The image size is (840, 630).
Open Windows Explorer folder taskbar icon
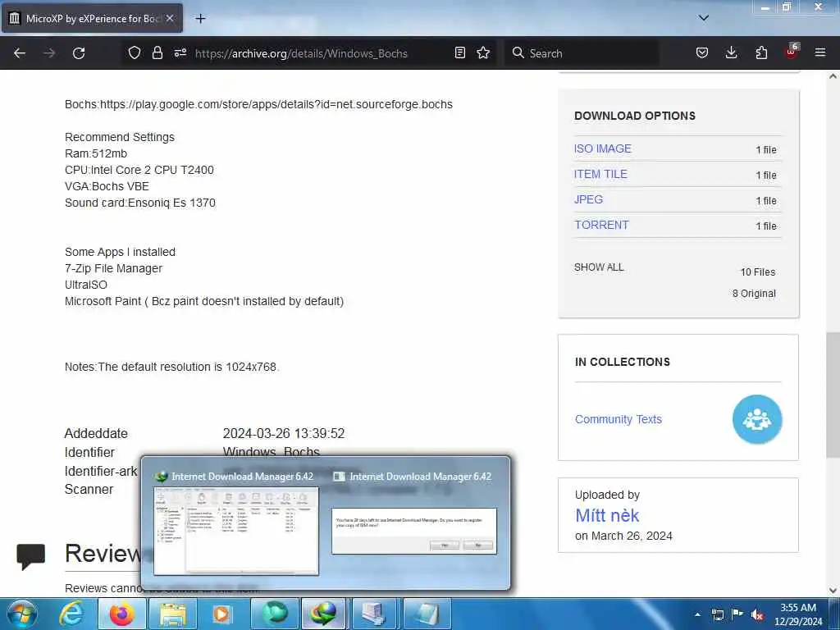[172, 614]
